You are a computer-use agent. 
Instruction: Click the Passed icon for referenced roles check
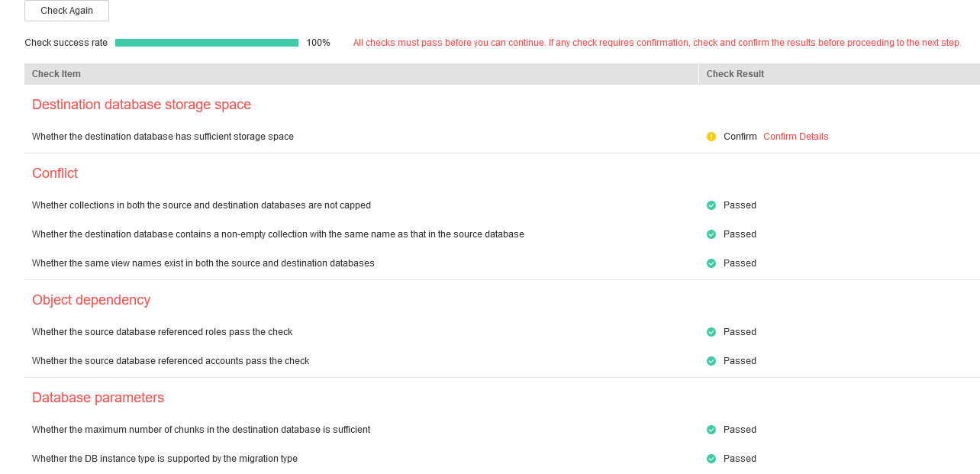click(711, 331)
